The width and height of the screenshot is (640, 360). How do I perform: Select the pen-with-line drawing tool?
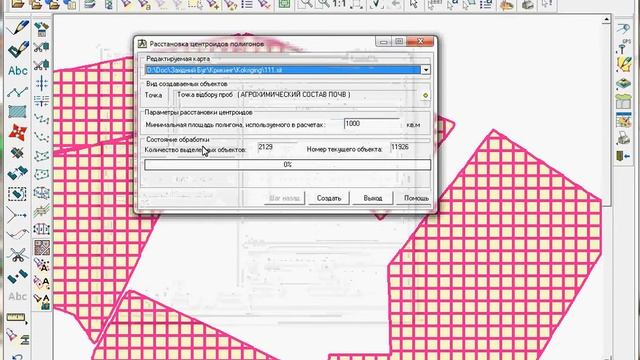18,28
